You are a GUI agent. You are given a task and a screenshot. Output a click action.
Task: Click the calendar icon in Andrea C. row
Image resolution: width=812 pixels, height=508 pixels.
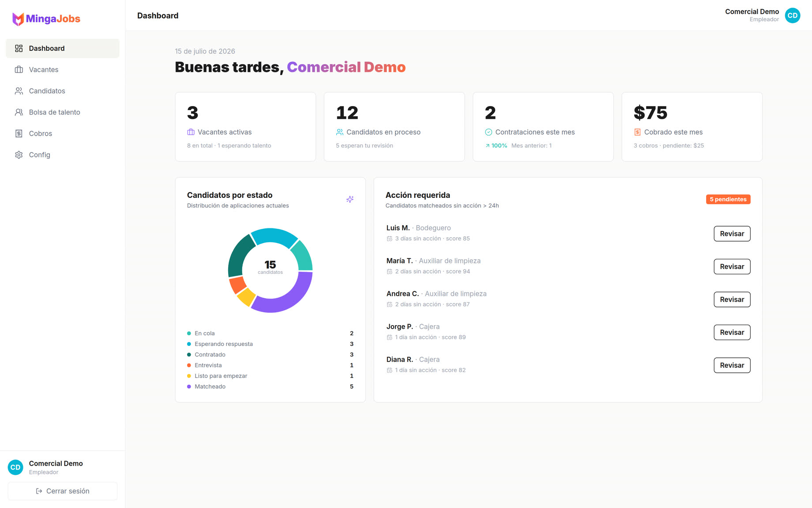(390, 304)
